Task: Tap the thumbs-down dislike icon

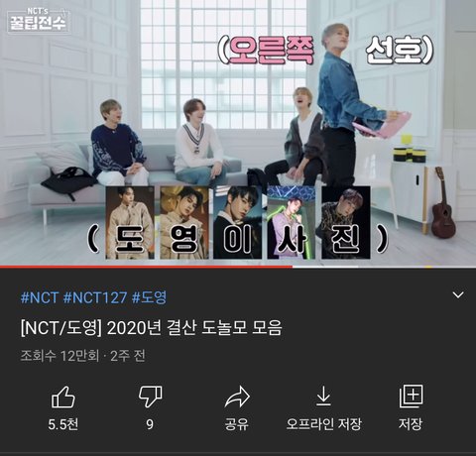Action: tap(151, 397)
